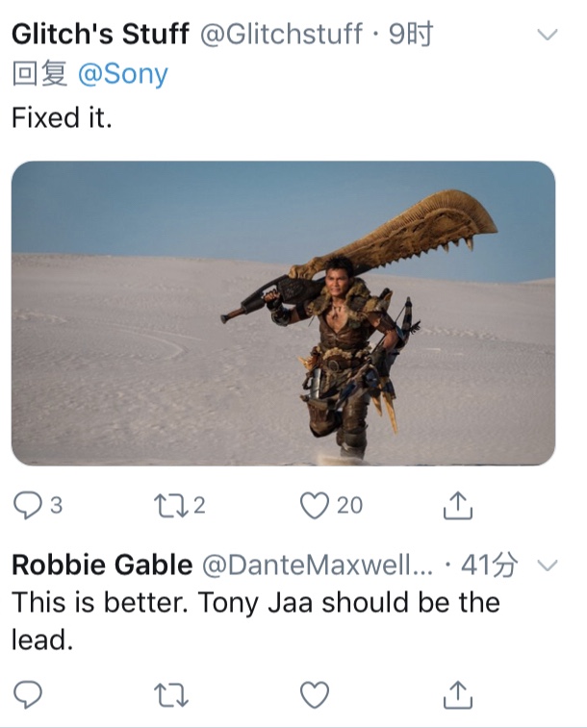The image size is (587, 728).
Task: Open the @Glitchstuff handle
Action: 281,35
